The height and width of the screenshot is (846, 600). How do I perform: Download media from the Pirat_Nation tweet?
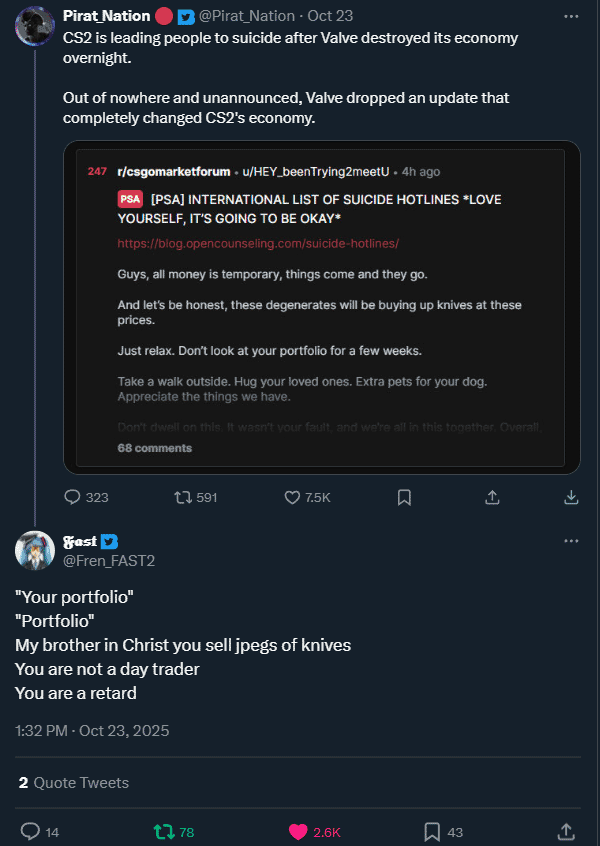coord(571,497)
